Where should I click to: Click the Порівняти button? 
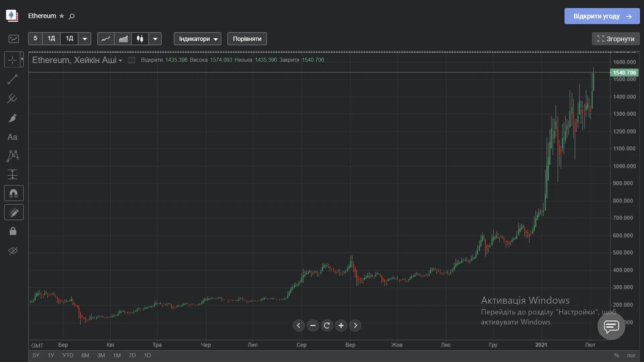(247, 39)
